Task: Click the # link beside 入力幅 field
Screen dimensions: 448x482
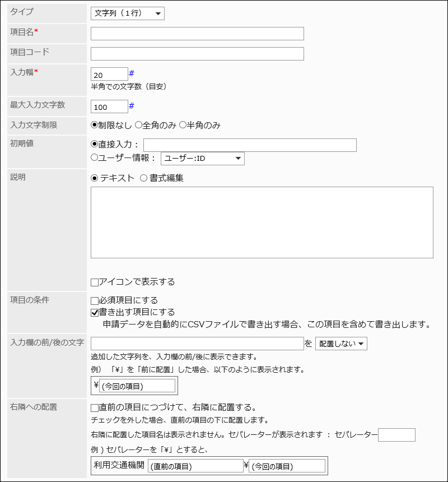Action: point(132,73)
